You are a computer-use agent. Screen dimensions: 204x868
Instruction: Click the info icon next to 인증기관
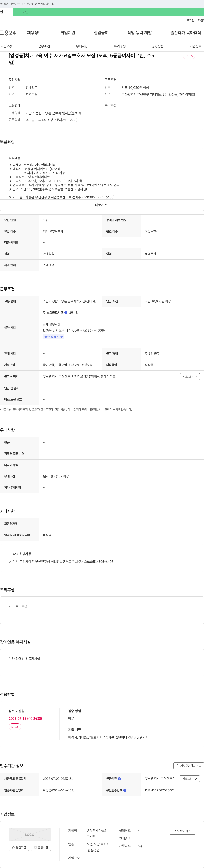tap(119, 779)
